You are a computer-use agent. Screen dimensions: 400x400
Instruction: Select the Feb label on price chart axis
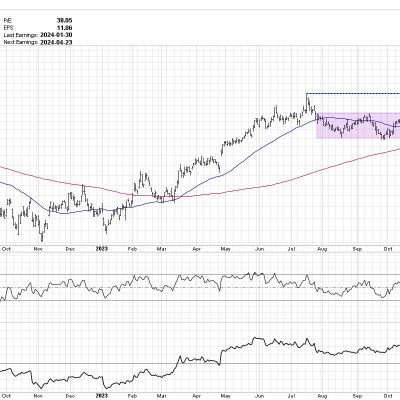pyautogui.click(x=132, y=249)
